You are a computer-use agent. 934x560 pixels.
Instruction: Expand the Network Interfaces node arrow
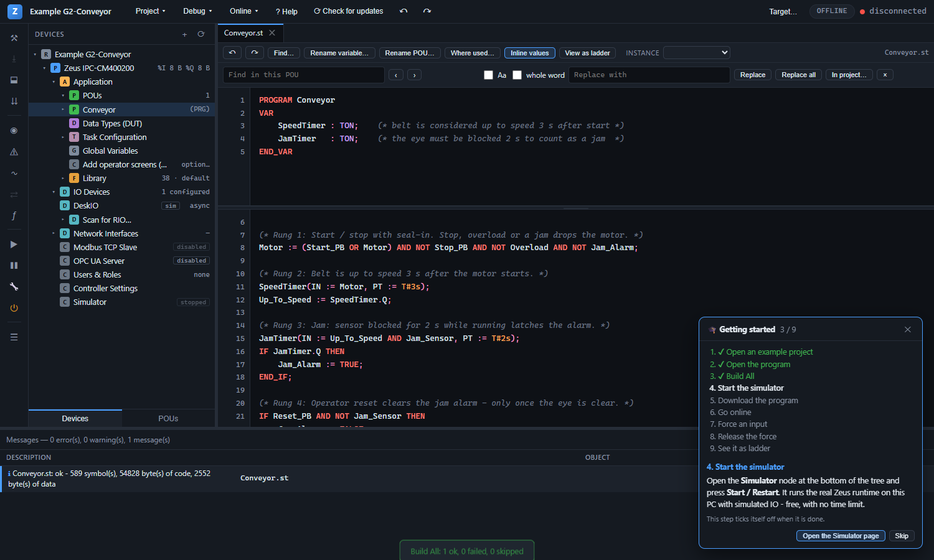(x=54, y=234)
